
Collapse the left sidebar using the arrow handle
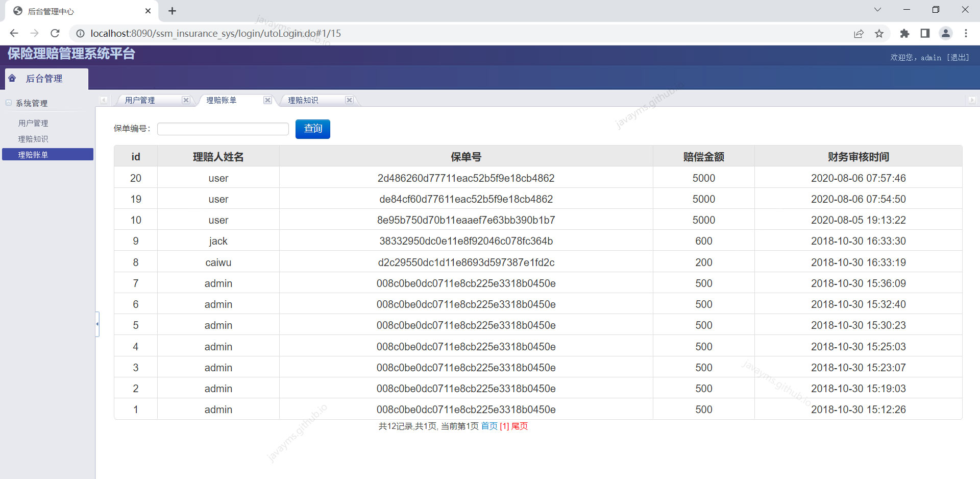(97, 324)
